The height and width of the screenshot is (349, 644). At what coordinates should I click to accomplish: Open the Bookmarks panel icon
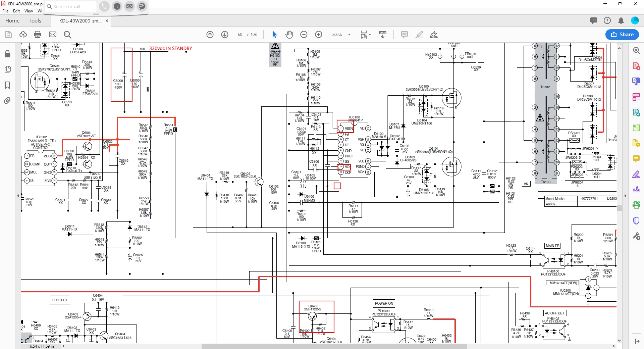7,85
